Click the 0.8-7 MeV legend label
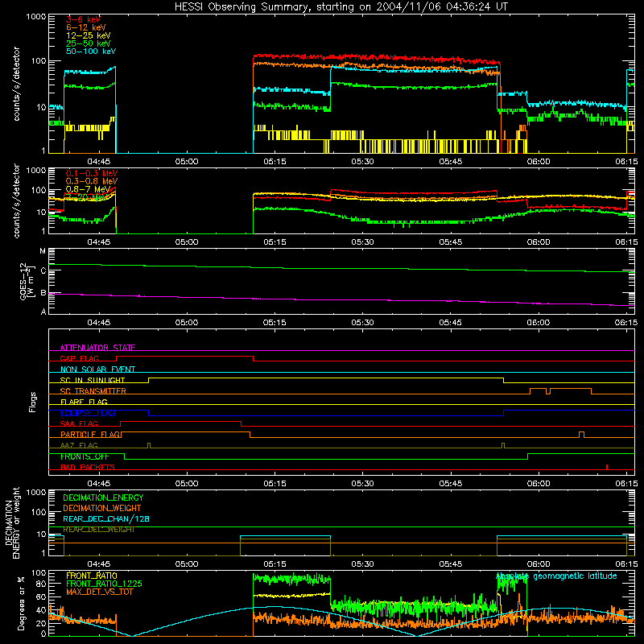The width and height of the screenshot is (644, 644). pos(89,189)
